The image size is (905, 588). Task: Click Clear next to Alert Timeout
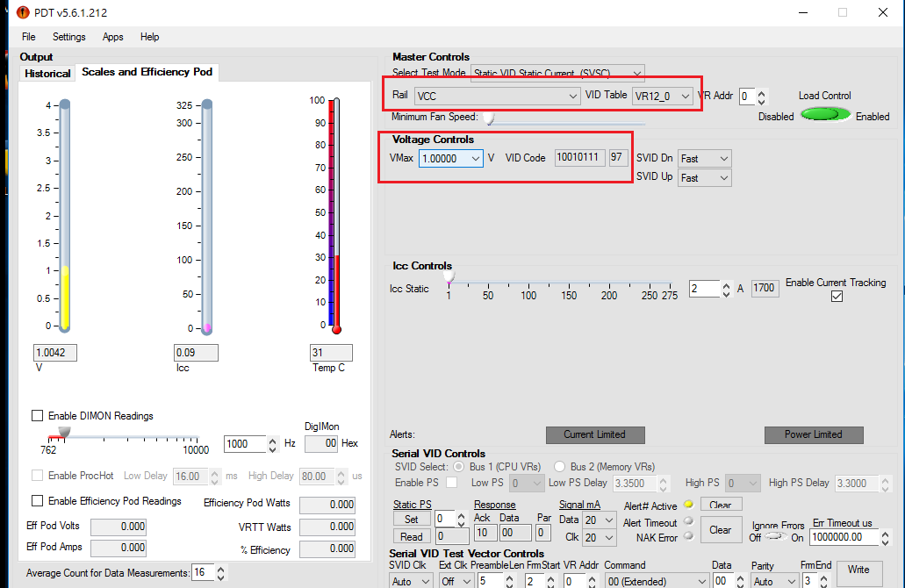pos(721,530)
